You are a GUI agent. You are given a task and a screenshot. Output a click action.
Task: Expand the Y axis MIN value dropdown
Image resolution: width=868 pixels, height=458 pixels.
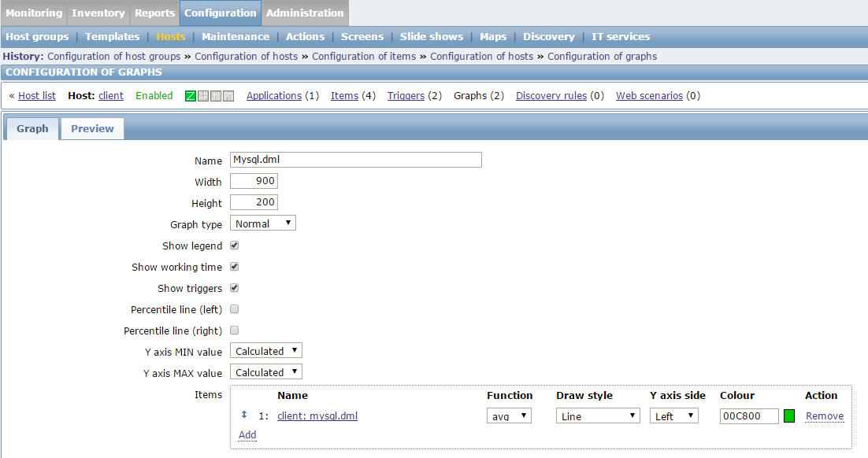266,351
